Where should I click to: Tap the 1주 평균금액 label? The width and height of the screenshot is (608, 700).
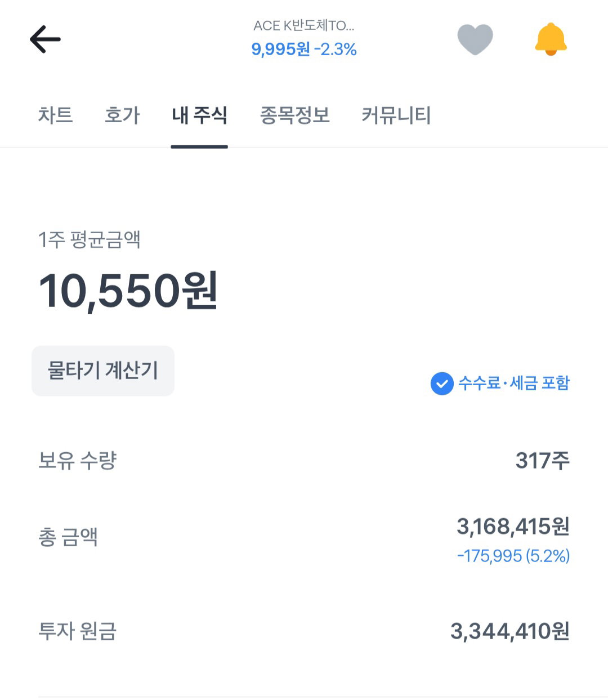click(x=89, y=239)
